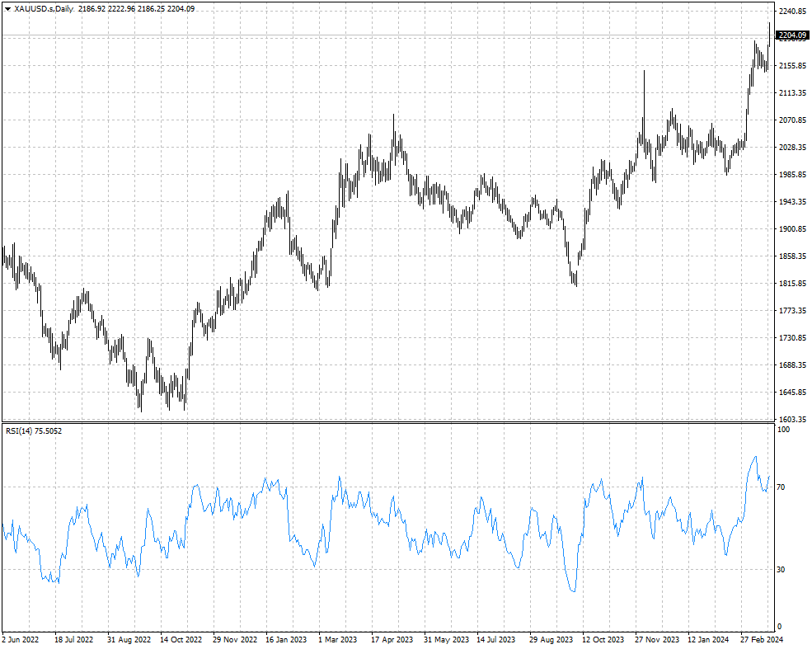Click the RSI(14) 75.5052 indicator label
The height and width of the screenshot is (649, 812).
(x=33, y=431)
